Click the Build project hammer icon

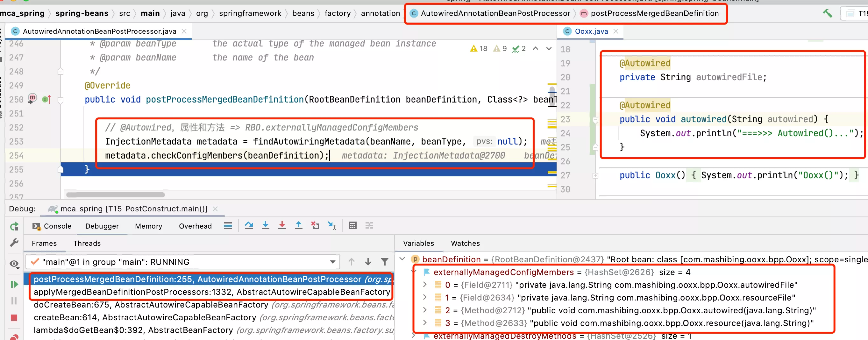pos(827,13)
